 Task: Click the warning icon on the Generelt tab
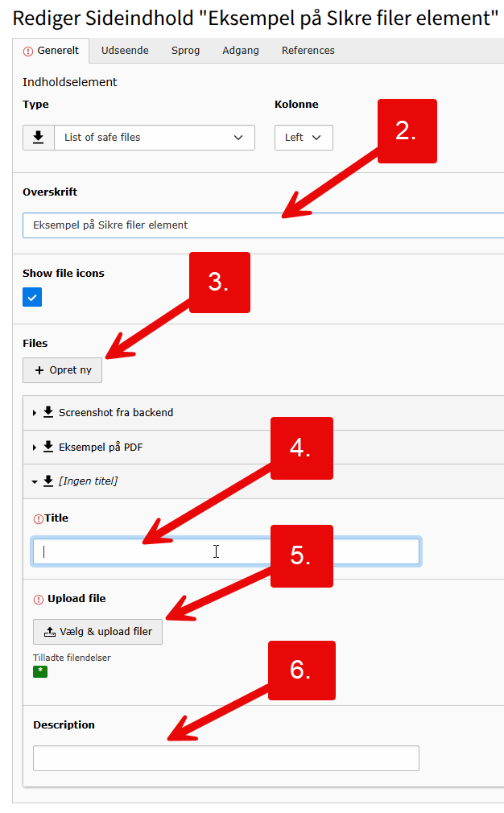(28, 51)
